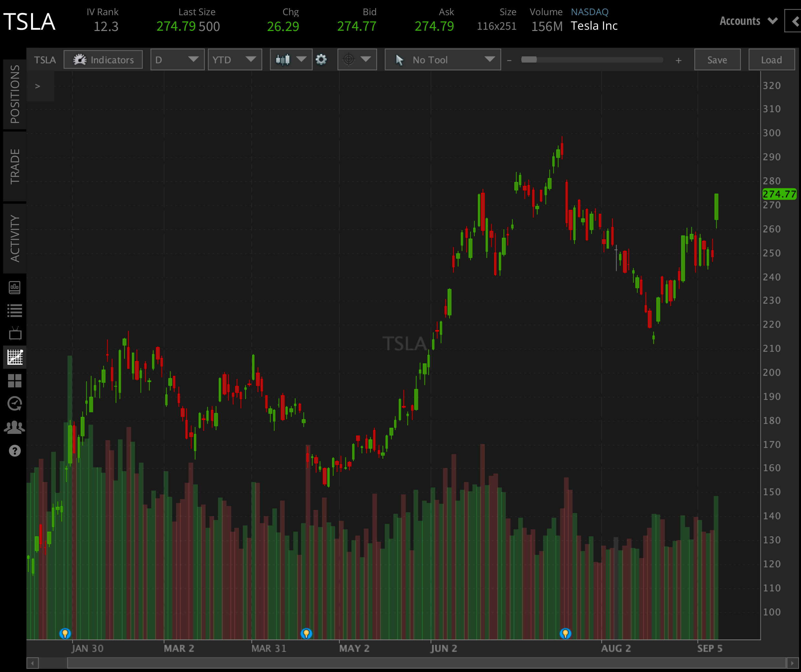Open the tastytrade live TV icon

coord(15,333)
